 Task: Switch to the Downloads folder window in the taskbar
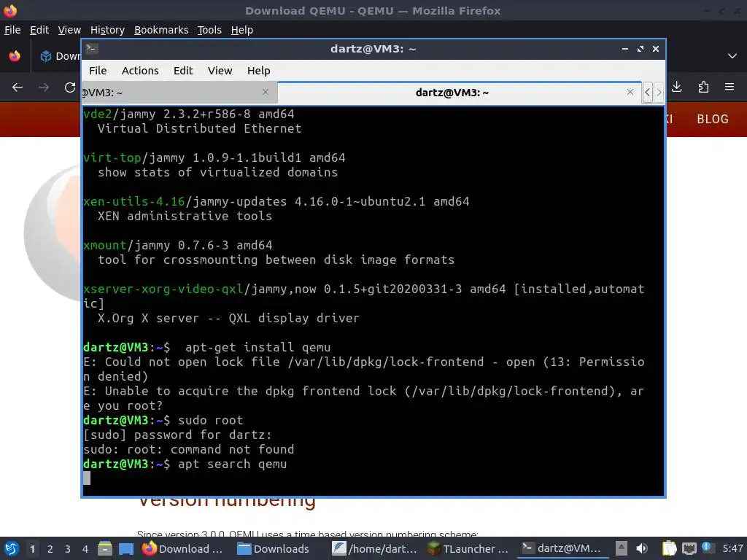pos(274,548)
